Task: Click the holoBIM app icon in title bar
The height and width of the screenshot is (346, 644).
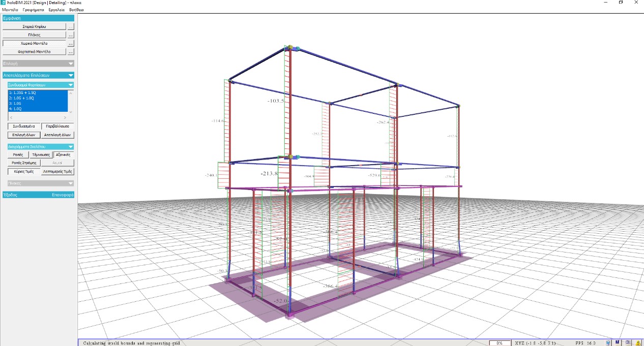Action: click(x=4, y=3)
